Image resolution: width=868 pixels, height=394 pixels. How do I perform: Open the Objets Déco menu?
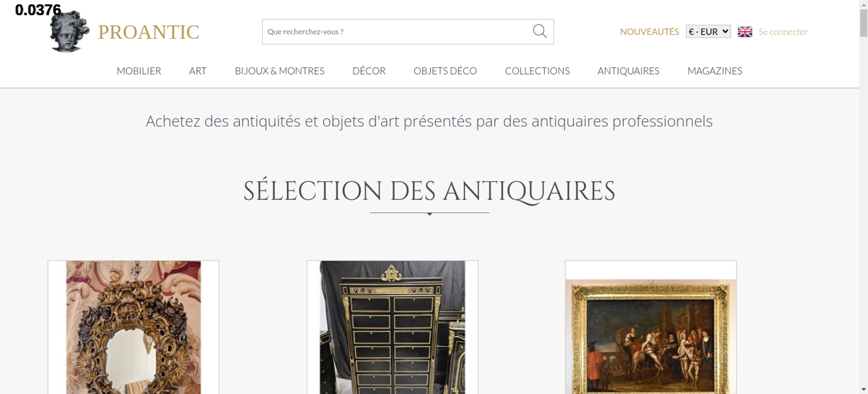click(x=445, y=71)
